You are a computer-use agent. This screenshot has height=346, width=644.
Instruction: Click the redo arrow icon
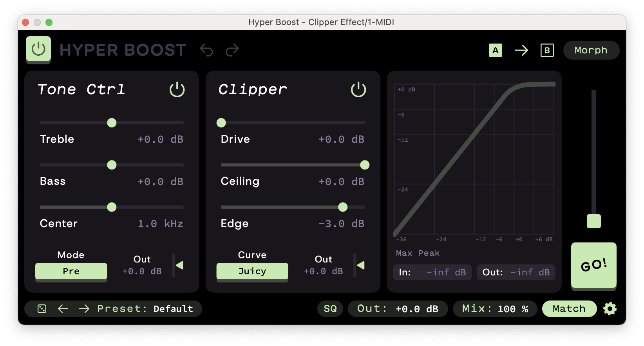pyautogui.click(x=232, y=50)
